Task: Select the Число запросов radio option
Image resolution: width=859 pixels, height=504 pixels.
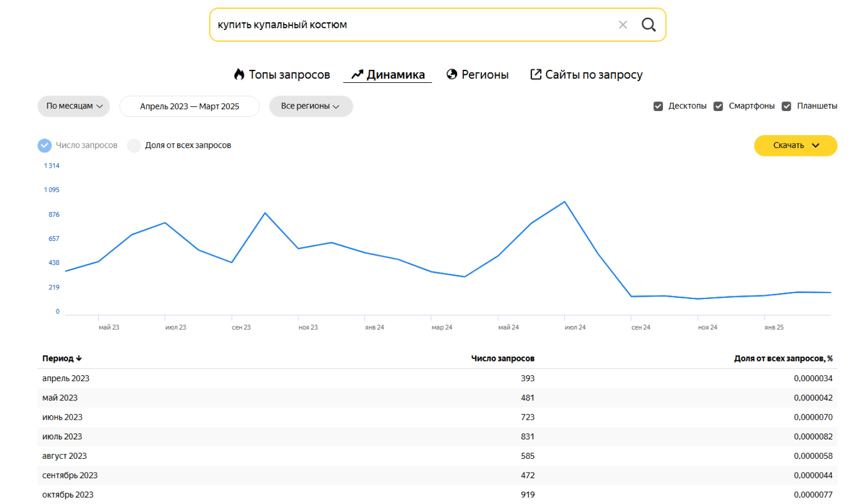Action: (x=45, y=145)
